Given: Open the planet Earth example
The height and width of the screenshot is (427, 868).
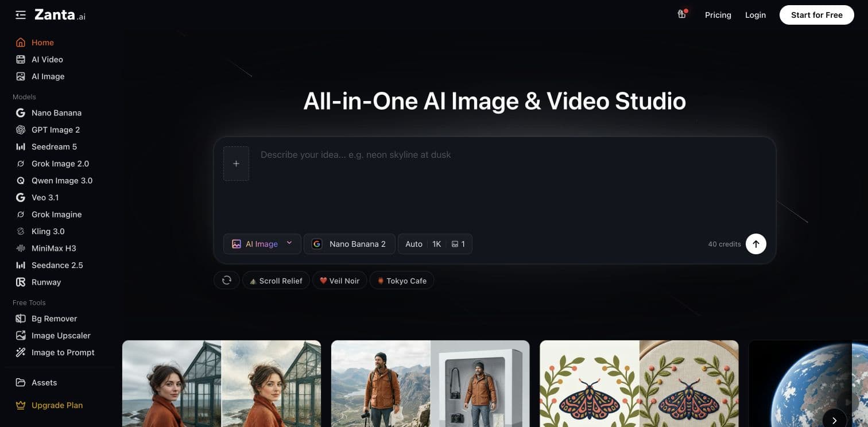Looking at the screenshot, I should pos(808,383).
